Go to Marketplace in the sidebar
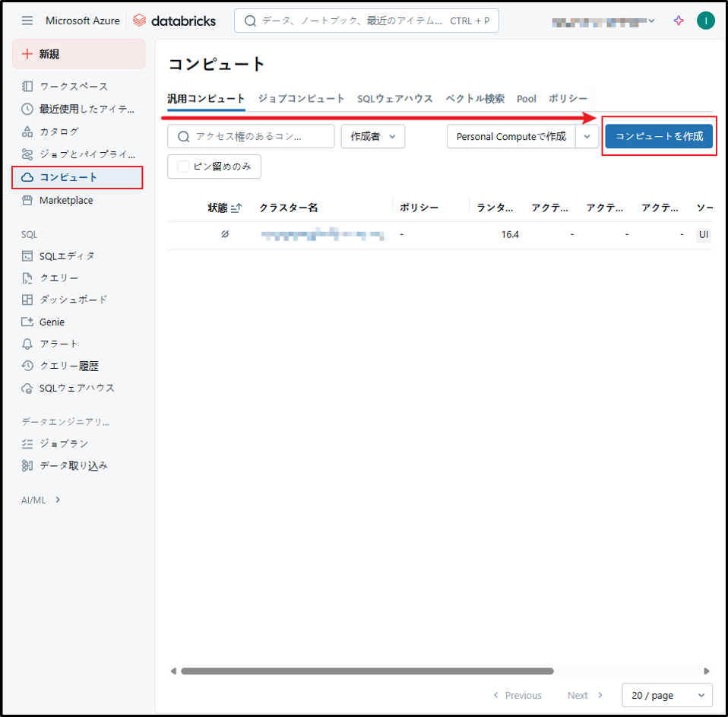Screen dimensions: 728x717 [x=66, y=200]
